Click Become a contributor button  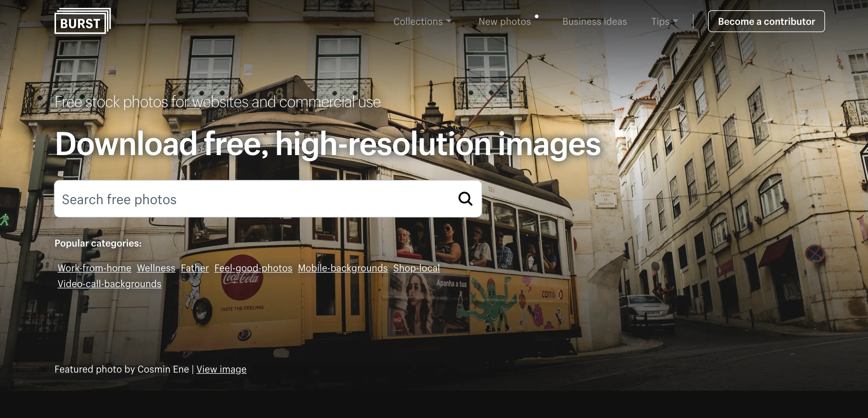[766, 22]
